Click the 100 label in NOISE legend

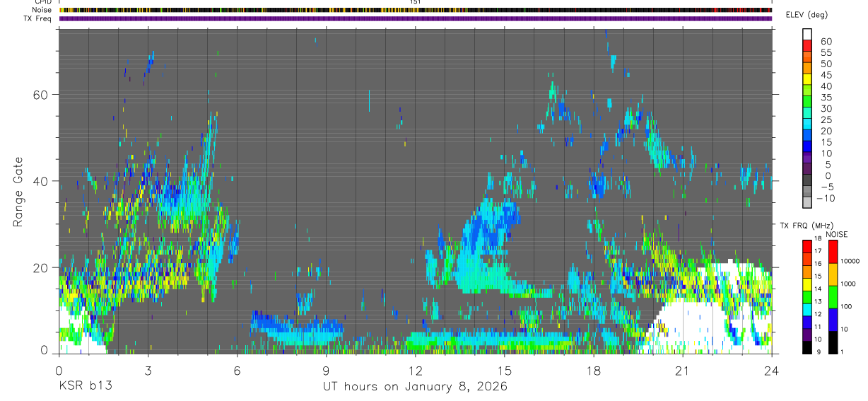pos(848,306)
